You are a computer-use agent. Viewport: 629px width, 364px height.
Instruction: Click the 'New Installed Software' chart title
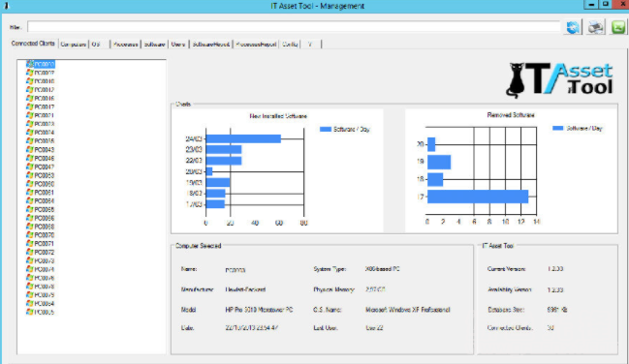[278, 116]
